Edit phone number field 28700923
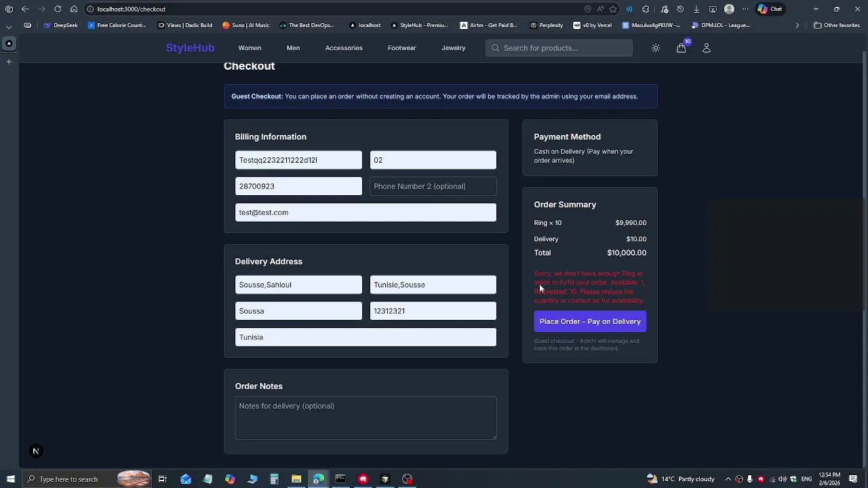Viewport: 868px width, 488px height. click(298, 186)
